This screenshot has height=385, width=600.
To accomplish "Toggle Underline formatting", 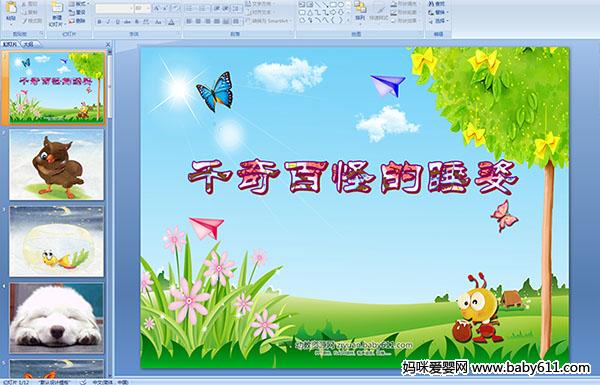I will pyautogui.click(x=117, y=22).
